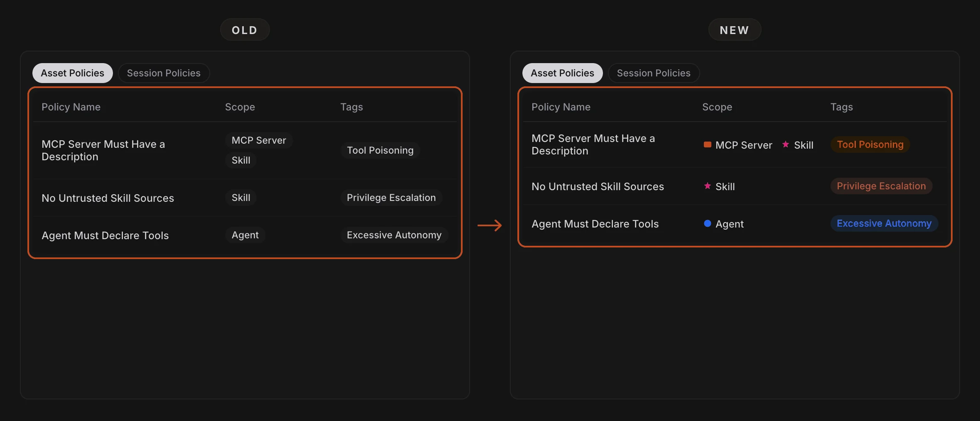Click Policy Name column header in NEW panel
The height and width of the screenshot is (421, 980).
(x=561, y=107)
